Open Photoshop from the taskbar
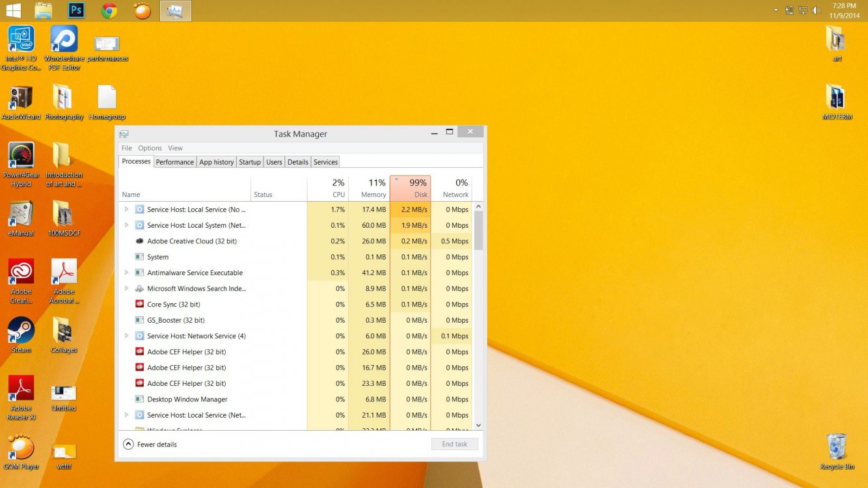Screen dimensions: 868x488 tap(77, 10)
